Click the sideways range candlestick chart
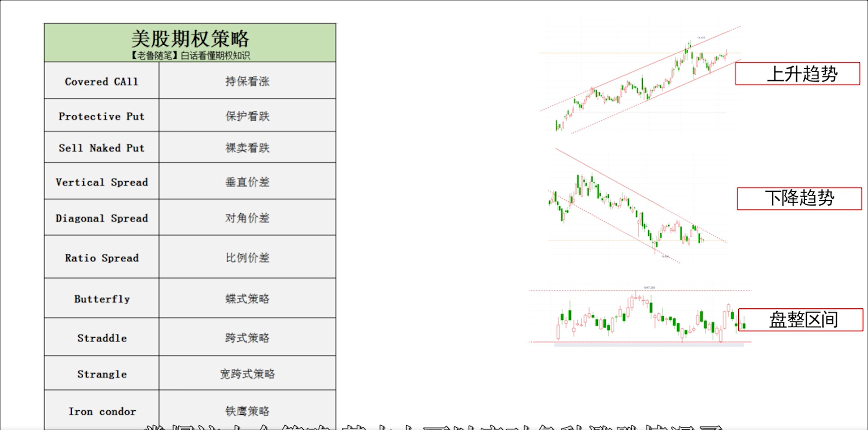Screen dimensions: 868x430 (640, 317)
